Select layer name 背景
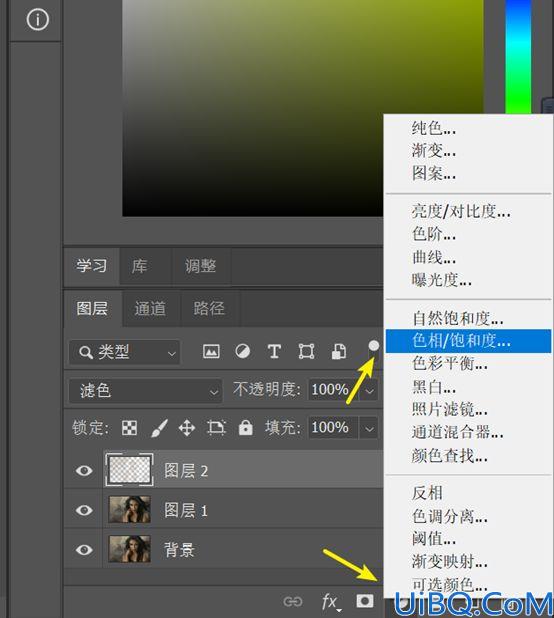 tap(179, 550)
